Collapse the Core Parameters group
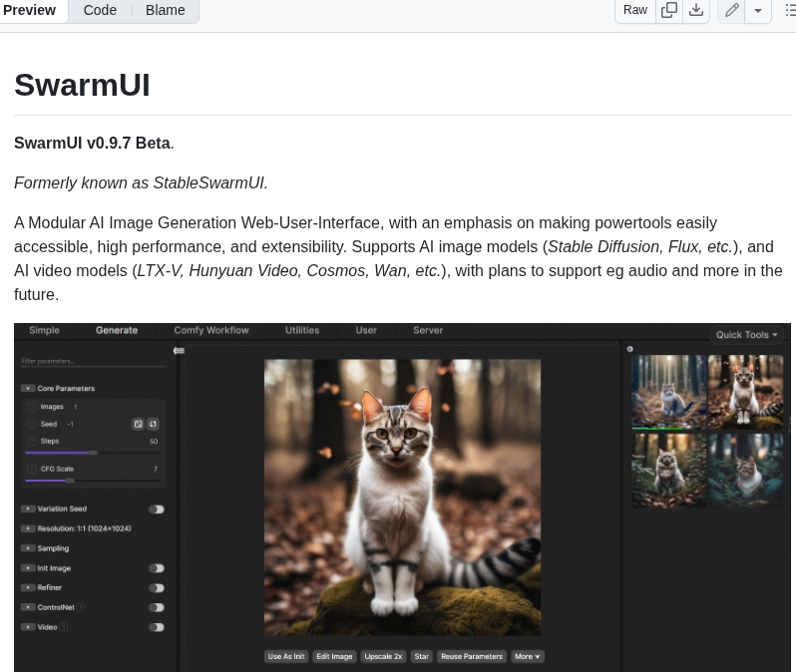This screenshot has height=672, width=796. [28, 388]
